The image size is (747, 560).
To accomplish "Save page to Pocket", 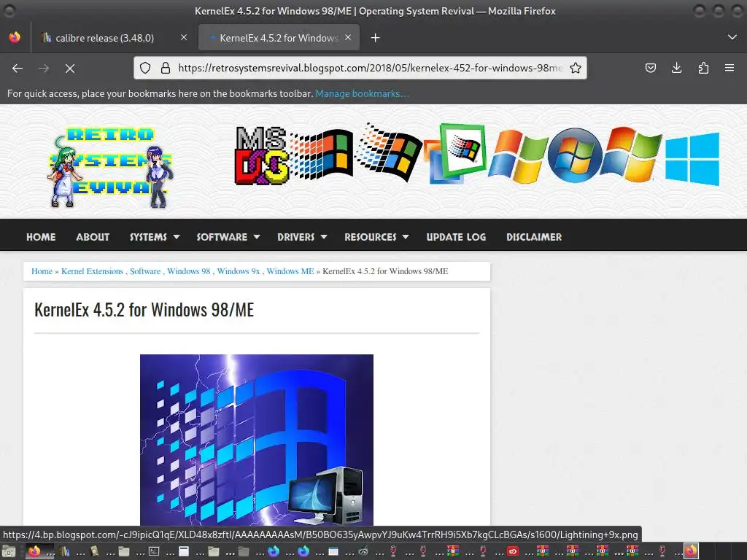I will tap(650, 68).
